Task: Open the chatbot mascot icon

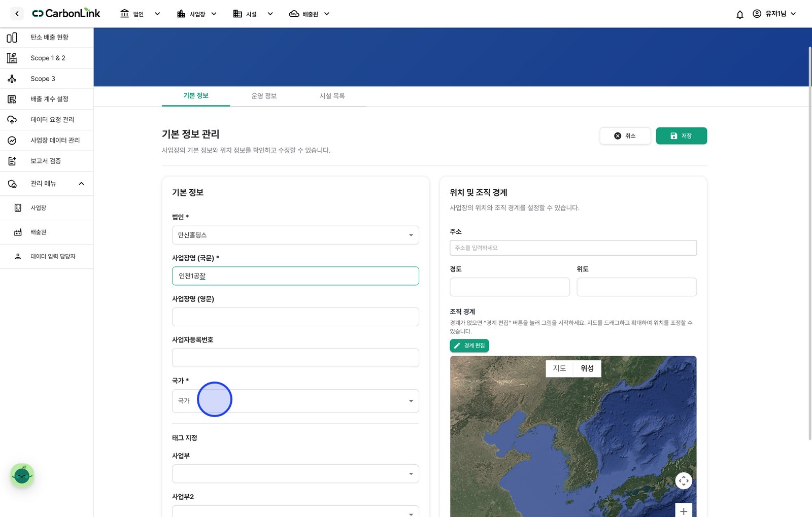Action: point(22,475)
